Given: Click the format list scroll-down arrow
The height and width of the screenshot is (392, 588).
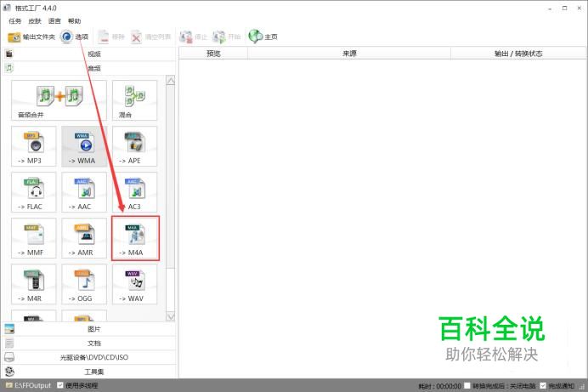Looking at the screenshot, I should tap(171, 316).
